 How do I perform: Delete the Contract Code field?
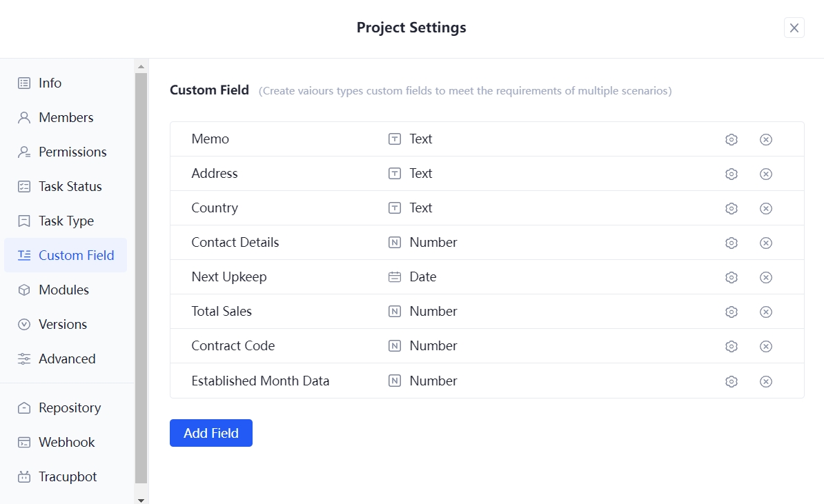point(766,346)
